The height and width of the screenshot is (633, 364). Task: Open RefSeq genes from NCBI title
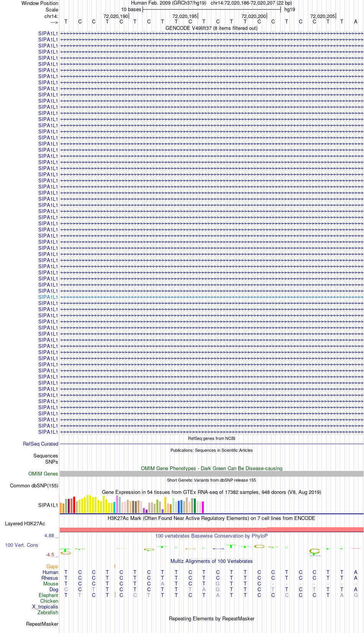212,438
